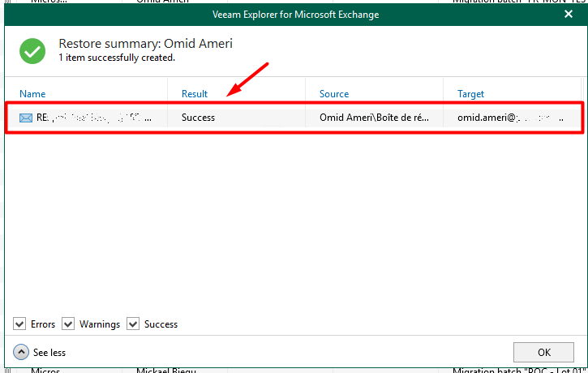588x373 pixels.
Task: Close the Veeam Explorer dialog
Action: pos(569,15)
